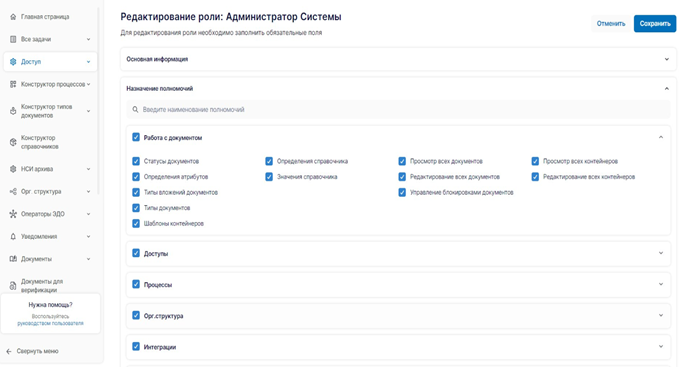Click the search magnifier icon
The width and height of the screenshot is (680, 367).
[135, 110]
